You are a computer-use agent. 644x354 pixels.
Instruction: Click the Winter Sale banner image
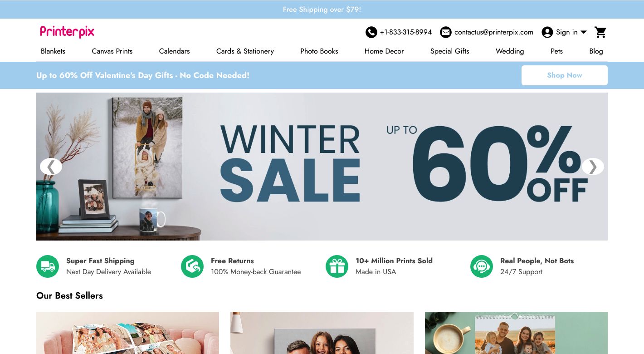(322, 167)
